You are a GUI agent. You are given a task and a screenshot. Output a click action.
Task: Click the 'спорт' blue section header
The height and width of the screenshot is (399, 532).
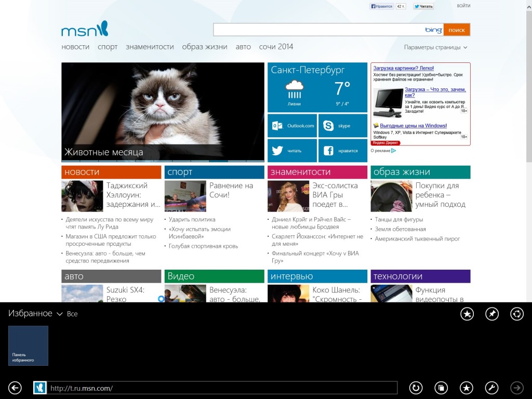(x=215, y=172)
